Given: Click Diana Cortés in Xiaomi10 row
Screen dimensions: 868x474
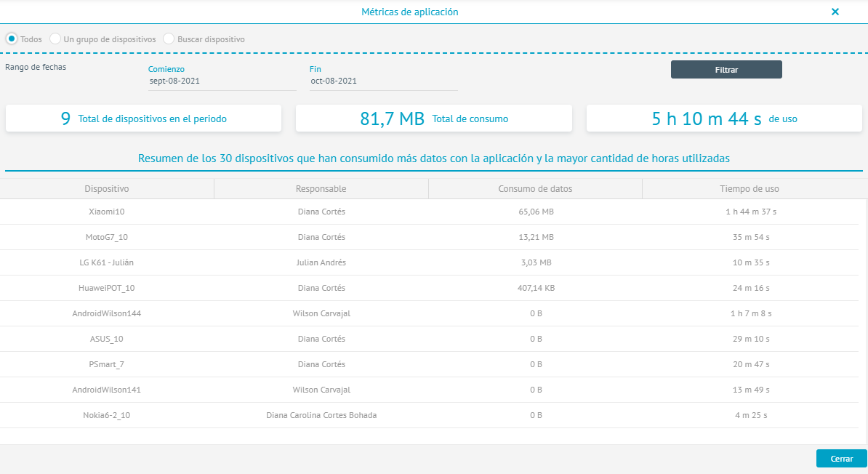Looking at the screenshot, I should (321, 212).
